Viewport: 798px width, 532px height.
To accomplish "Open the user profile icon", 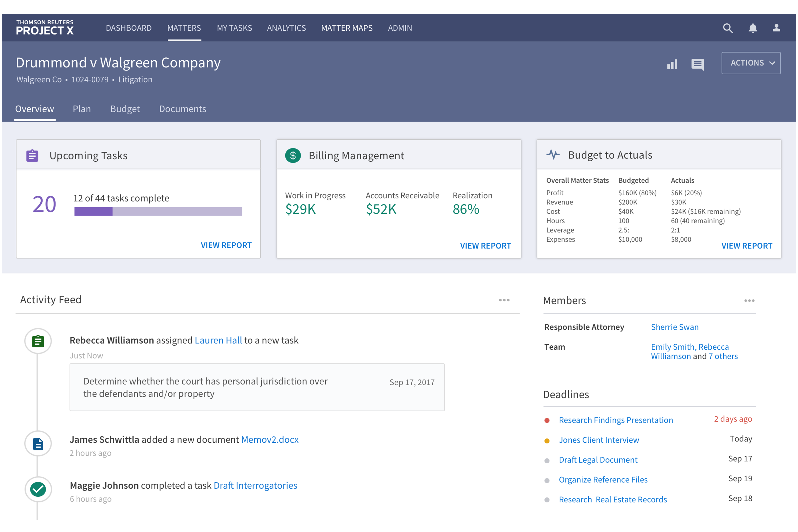I will coord(776,28).
